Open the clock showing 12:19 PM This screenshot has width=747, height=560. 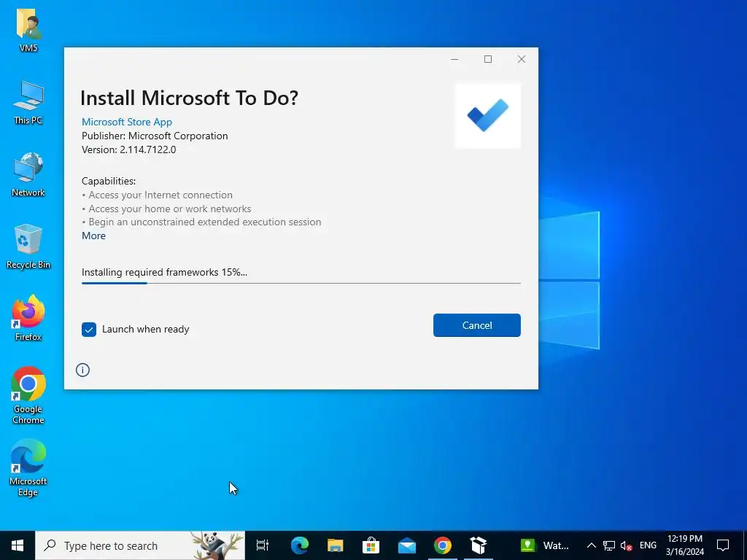pos(684,545)
